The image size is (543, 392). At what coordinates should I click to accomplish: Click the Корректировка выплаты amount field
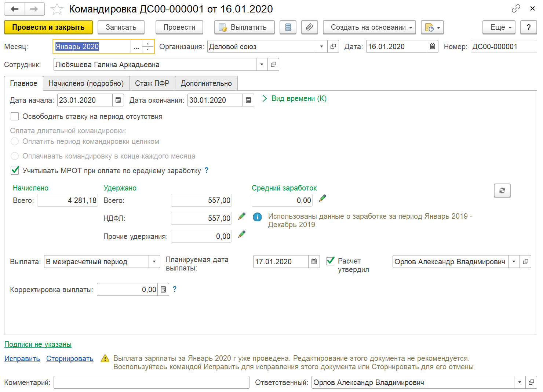127,290
